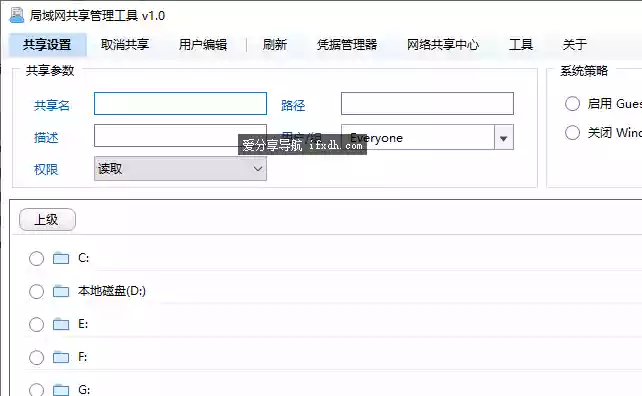Viewport: 642px width, 396px height.
Task: Click into the 描述 input field
Action: pyautogui.click(x=180, y=136)
